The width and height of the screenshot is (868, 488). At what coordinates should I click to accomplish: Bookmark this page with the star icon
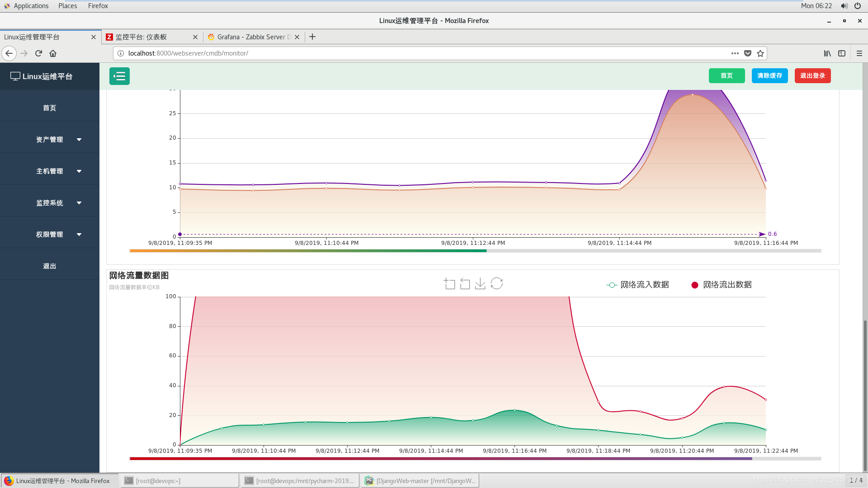[760, 53]
